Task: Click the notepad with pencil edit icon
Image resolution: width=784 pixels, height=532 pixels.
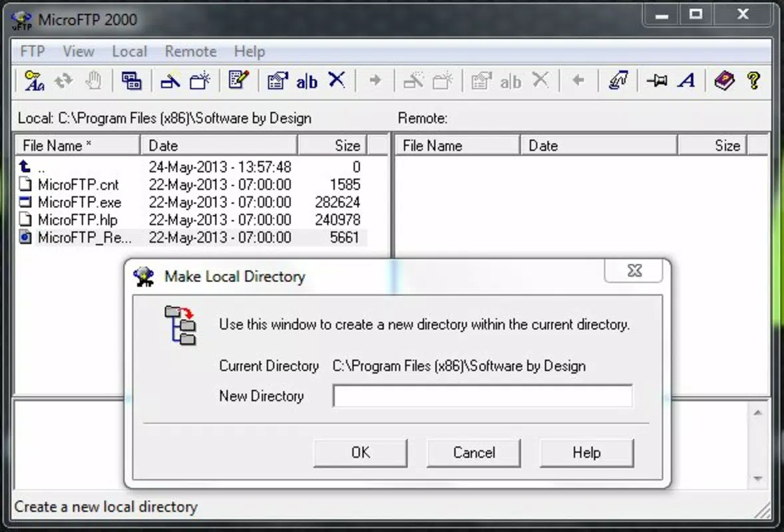Action: (238, 80)
